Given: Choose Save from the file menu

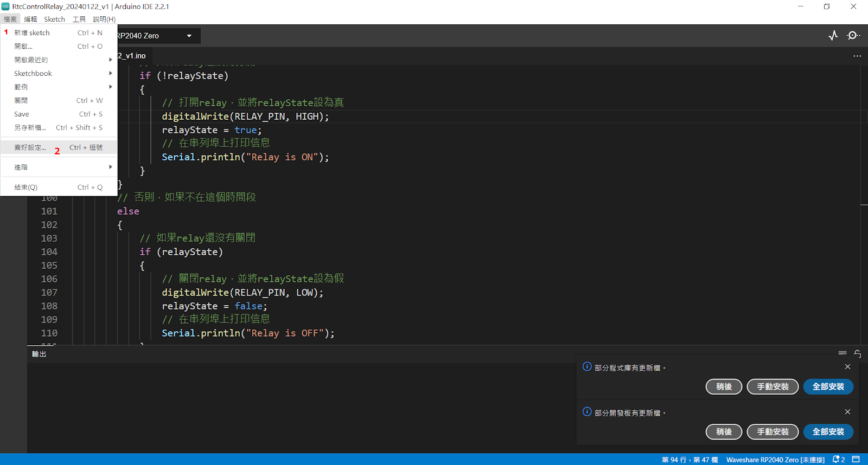Looking at the screenshot, I should click(x=59, y=114).
